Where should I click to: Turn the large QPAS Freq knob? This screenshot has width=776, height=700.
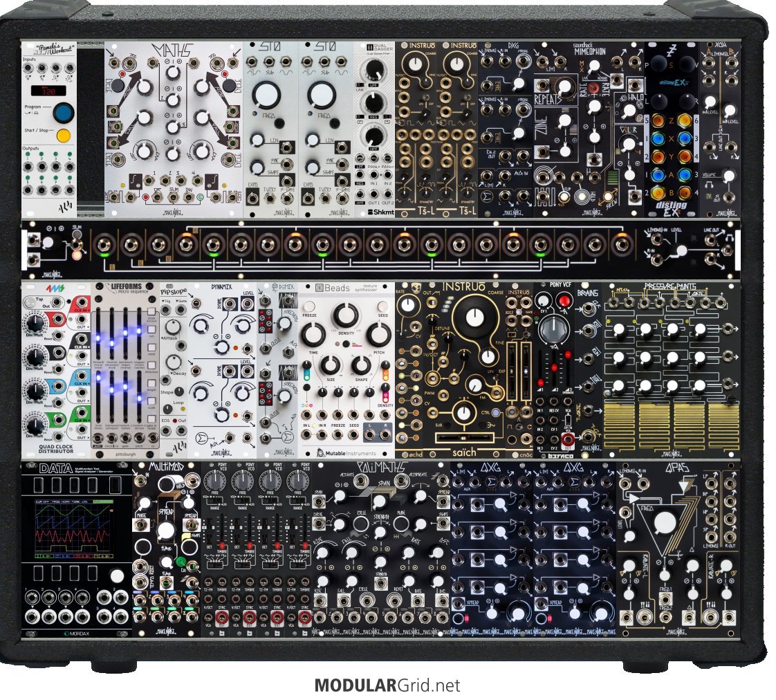point(665,523)
